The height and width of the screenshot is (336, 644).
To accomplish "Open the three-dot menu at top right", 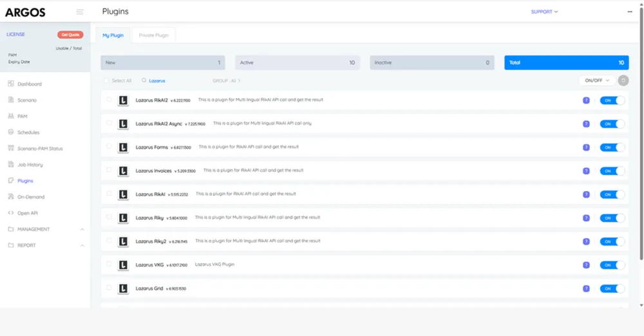I will [x=630, y=12].
